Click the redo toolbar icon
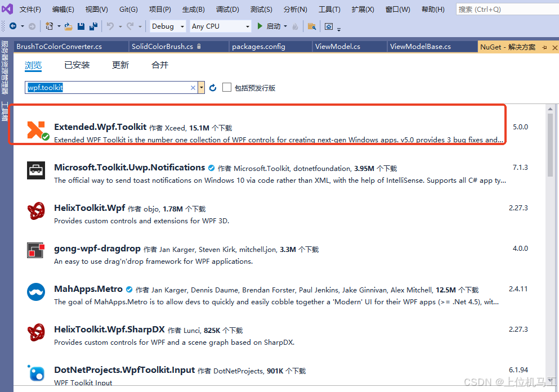Image resolution: width=559 pixels, height=392 pixels. pos(130,26)
